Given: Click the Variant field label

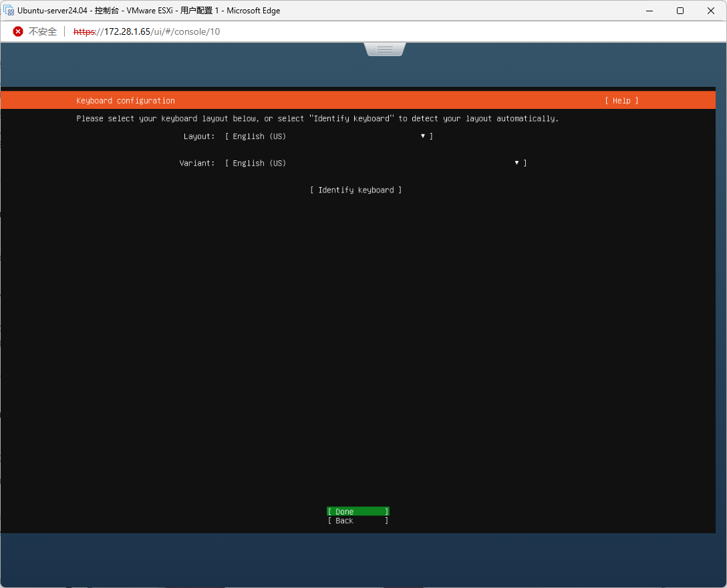Looking at the screenshot, I should [197, 163].
